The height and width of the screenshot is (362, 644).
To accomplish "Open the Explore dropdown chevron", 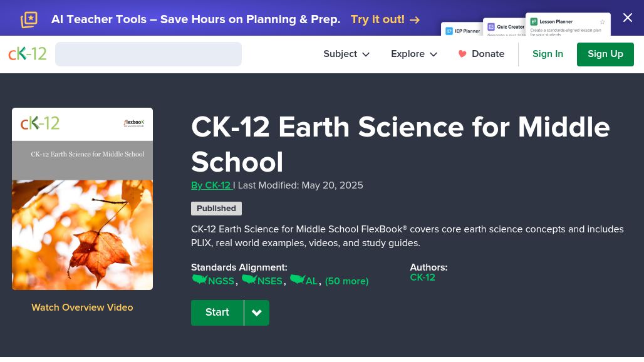I will click(x=434, y=54).
